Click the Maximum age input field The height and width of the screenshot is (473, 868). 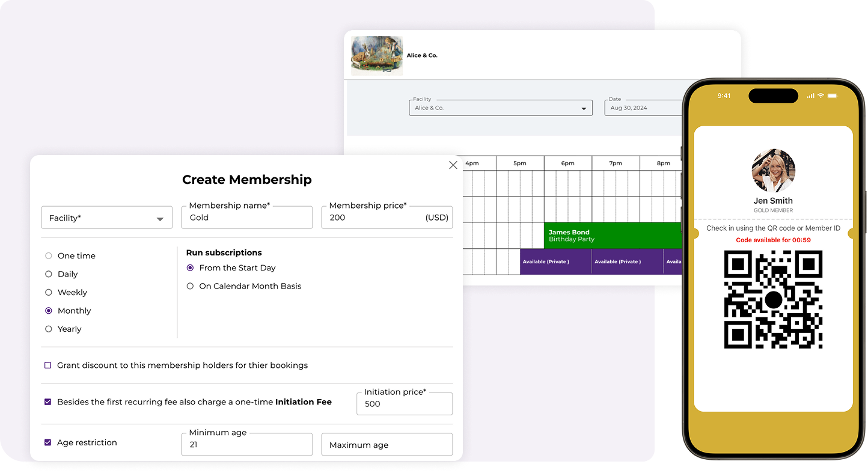(387, 445)
